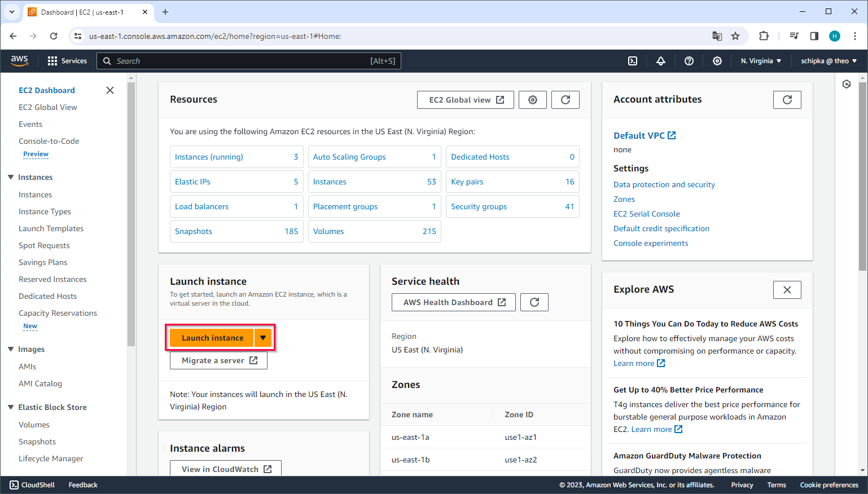The height and width of the screenshot is (494, 868).
Task: Open the Services grid menu
Action: [x=67, y=61]
